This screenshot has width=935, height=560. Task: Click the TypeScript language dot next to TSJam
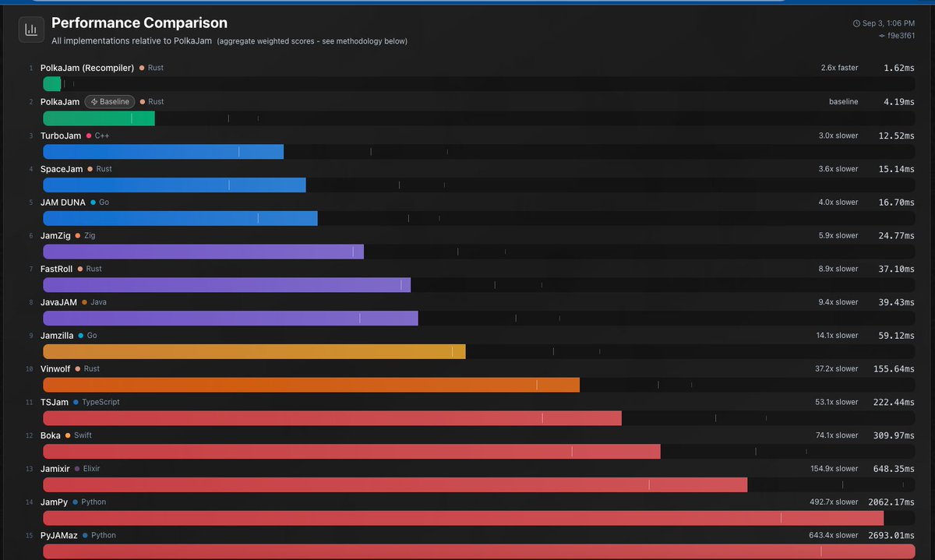(75, 402)
